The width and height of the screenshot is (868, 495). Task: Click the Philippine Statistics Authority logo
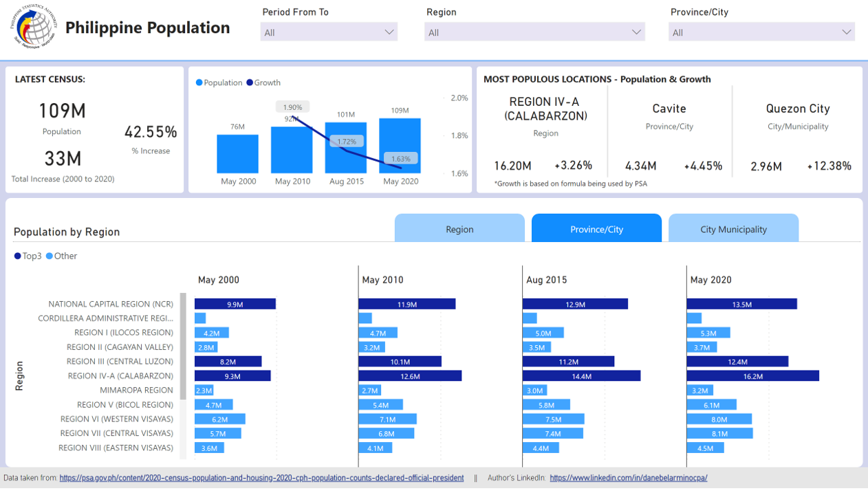coord(34,27)
